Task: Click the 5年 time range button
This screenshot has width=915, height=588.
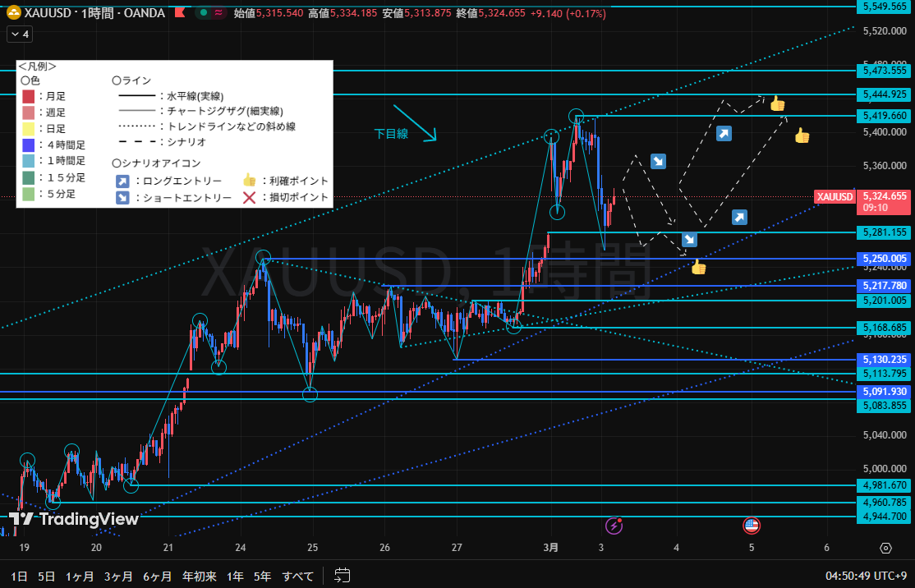Action: point(262,576)
